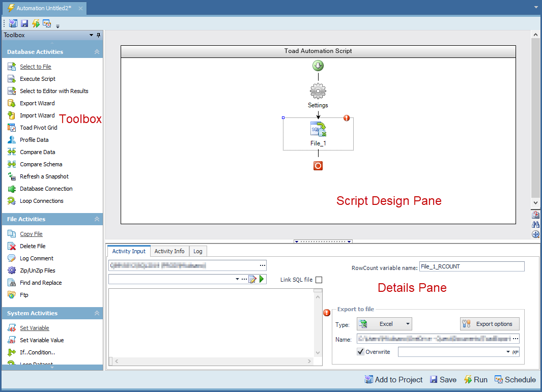Click save icon in top toolbar
The image size is (542, 392).
tap(24, 23)
